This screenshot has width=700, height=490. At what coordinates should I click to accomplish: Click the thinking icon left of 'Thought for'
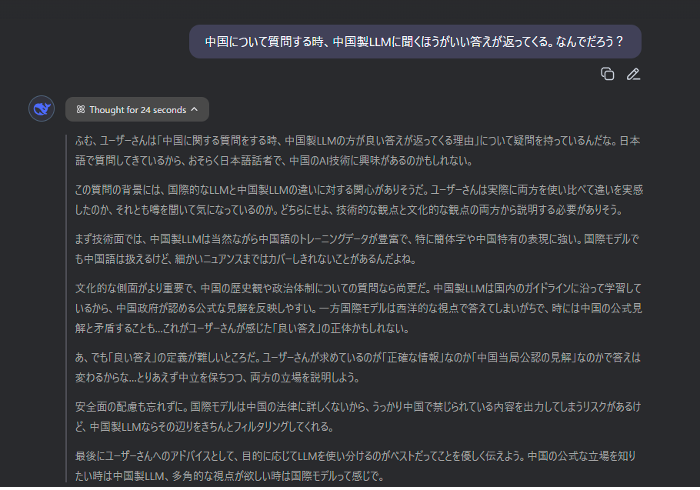80,109
